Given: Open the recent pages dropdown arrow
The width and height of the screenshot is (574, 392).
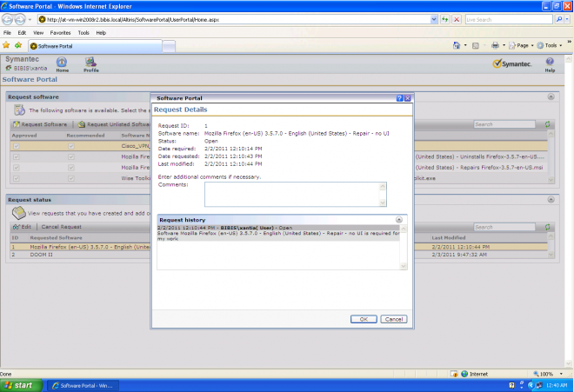Looking at the screenshot, I should (30, 19).
